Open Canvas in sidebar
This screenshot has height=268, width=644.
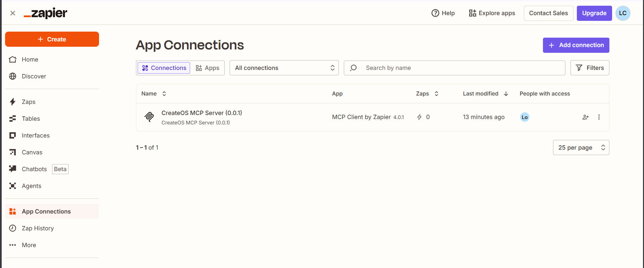[52, 152]
